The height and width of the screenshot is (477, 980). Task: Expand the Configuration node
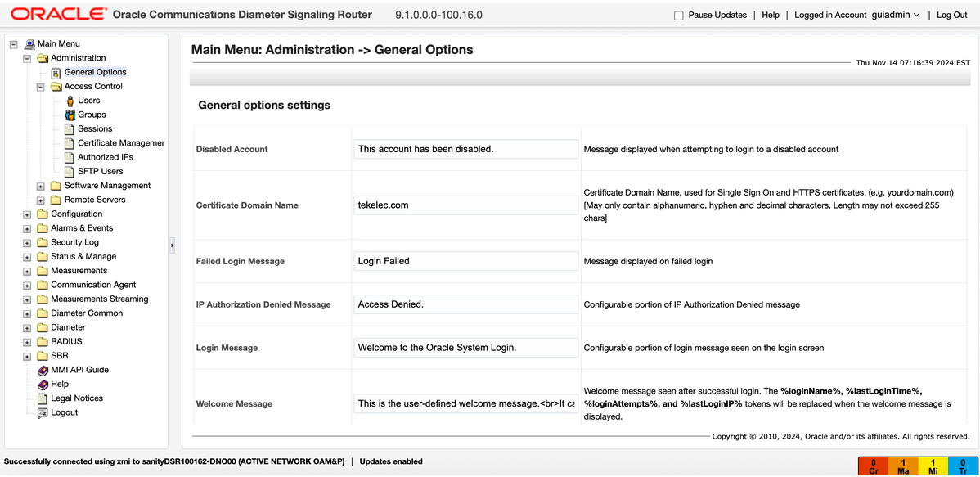point(27,214)
